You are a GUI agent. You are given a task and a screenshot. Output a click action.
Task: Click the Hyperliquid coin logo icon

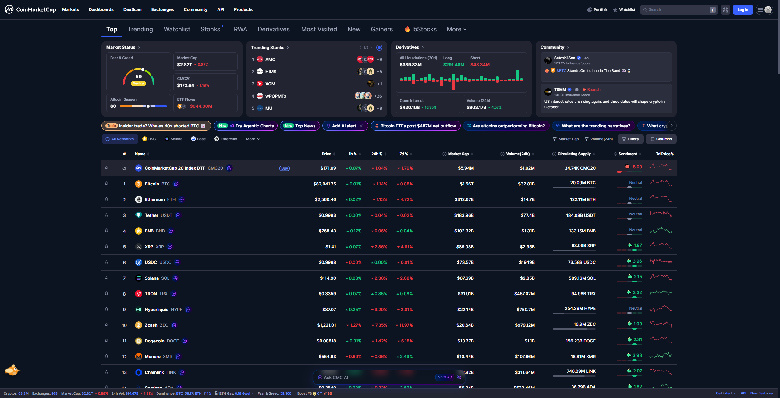[139, 309]
